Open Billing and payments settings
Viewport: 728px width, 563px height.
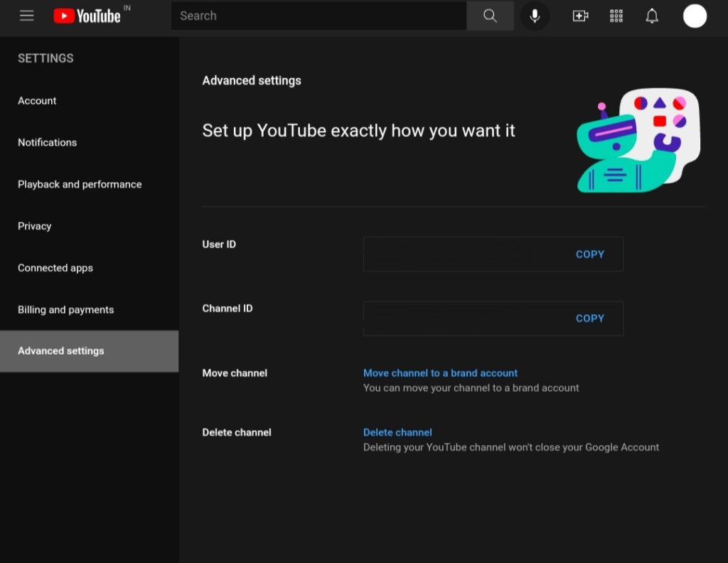[x=89, y=310]
